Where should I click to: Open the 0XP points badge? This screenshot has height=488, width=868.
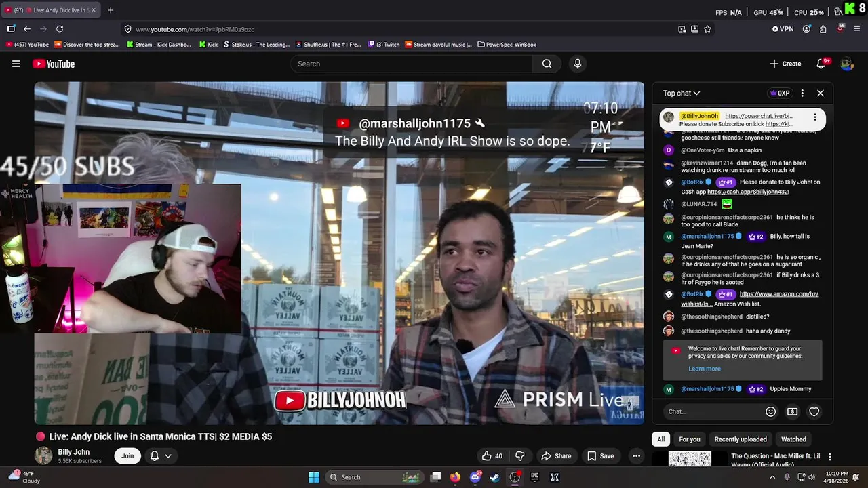click(779, 94)
